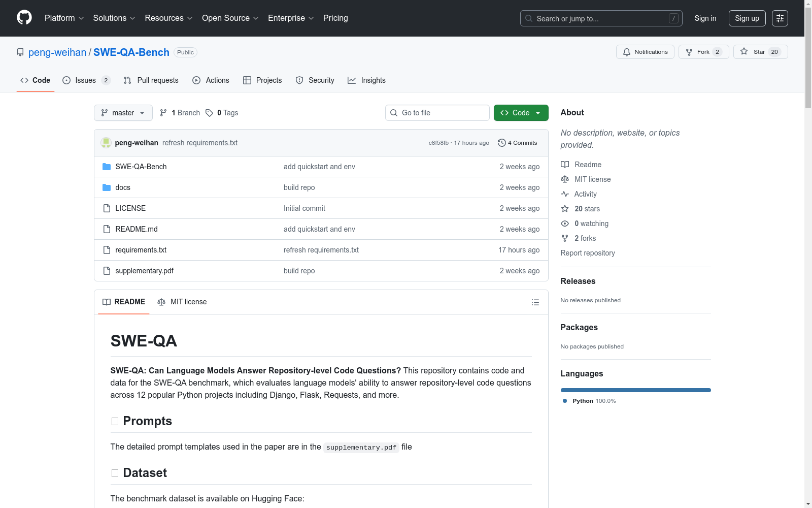Click the supplementary.pdf file icon
Image resolution: width=812 pixels, height=508 pixels.
107,271
